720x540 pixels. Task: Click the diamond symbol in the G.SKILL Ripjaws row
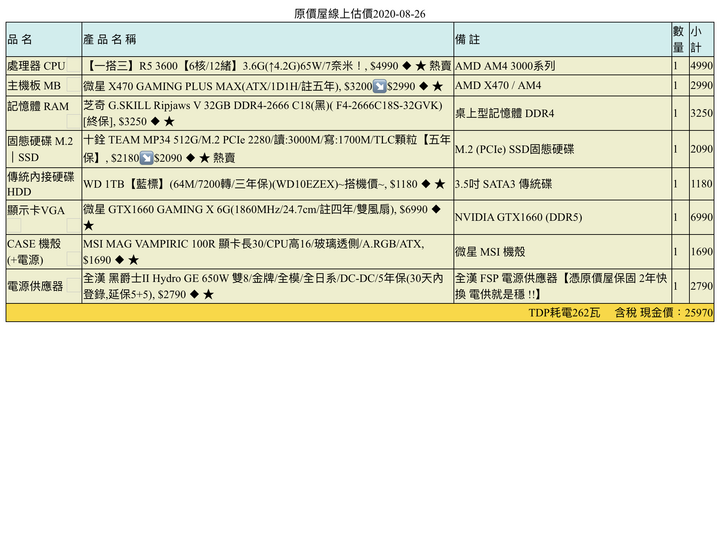coord(155,121)
